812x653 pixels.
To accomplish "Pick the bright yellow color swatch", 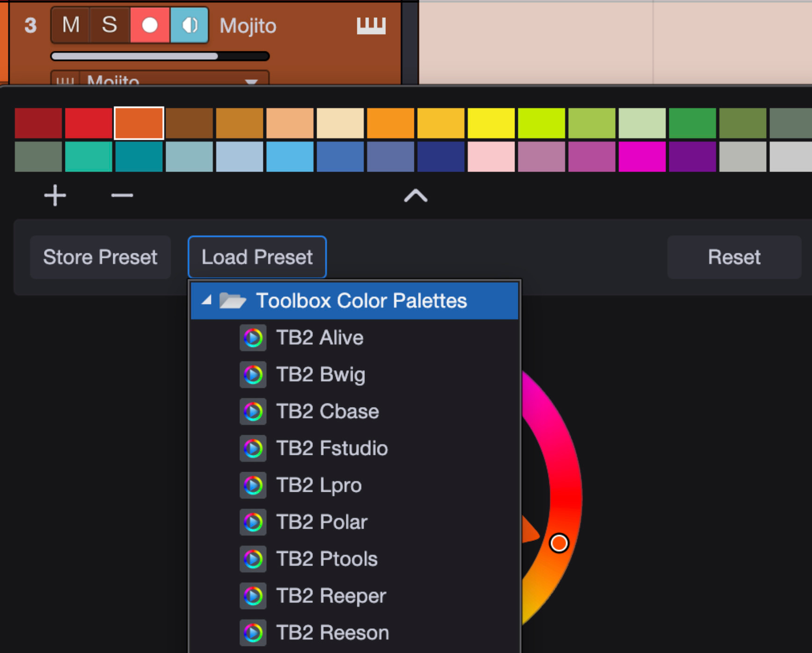I will pos(491,123).
